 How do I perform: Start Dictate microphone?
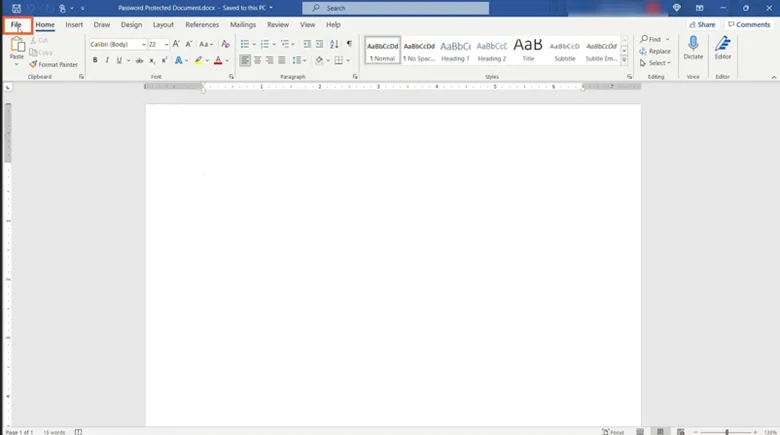coord(693,48)
